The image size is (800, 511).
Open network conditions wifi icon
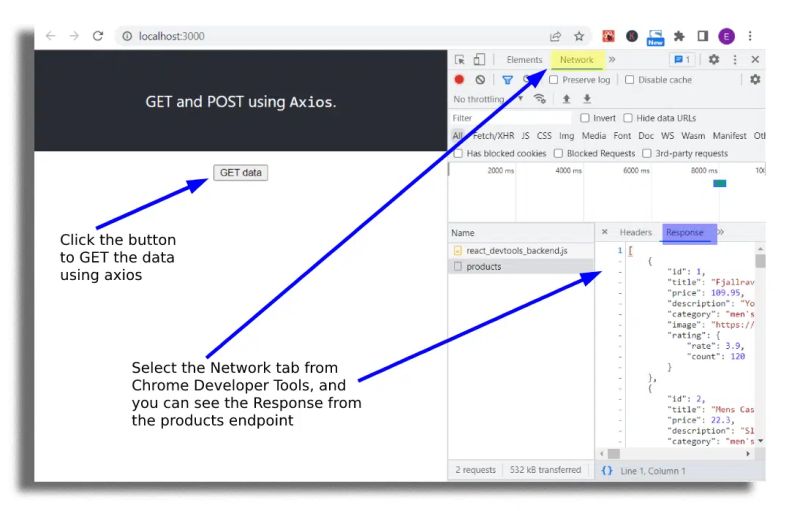tap(539, 98)
